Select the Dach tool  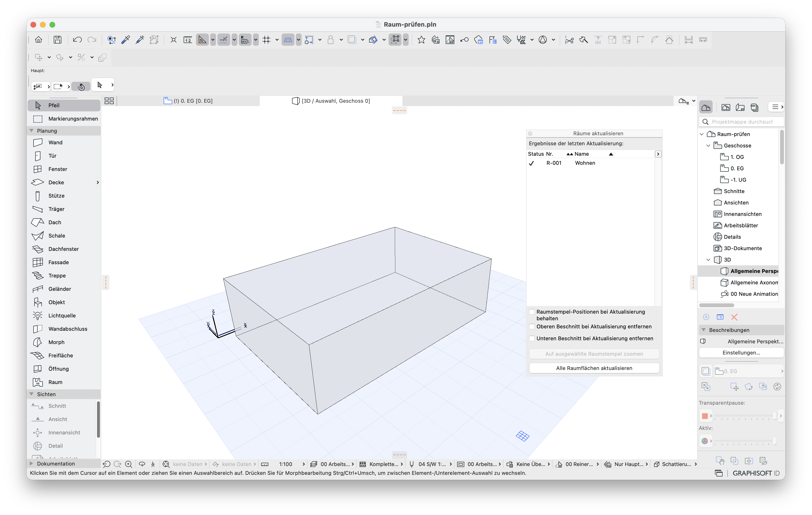pyautogui.click(x=64, y=223)
